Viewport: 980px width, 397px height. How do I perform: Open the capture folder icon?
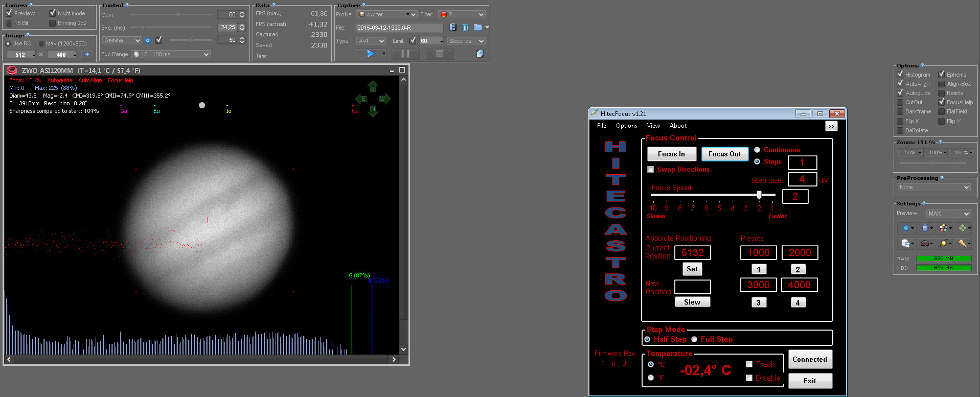tap(478, 27)
